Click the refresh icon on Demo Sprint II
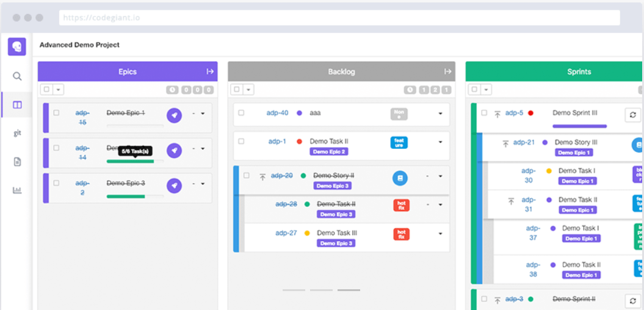 tap(632, 301)
